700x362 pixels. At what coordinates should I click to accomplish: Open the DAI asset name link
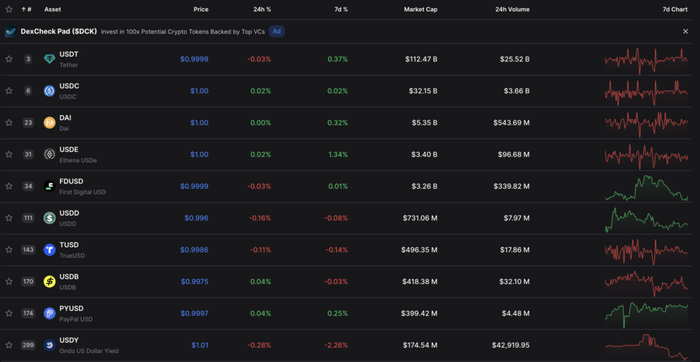pyautogui.click(x=65, y=117)
